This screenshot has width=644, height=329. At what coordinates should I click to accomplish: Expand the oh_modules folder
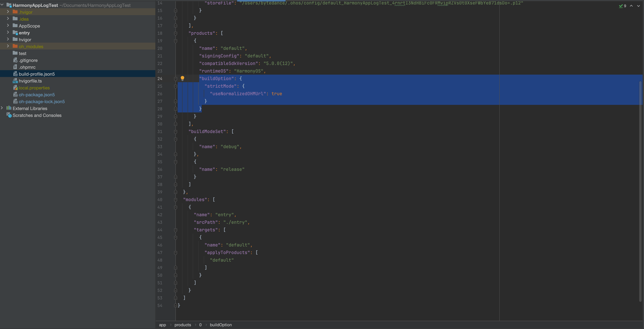(x=8, y=46)
